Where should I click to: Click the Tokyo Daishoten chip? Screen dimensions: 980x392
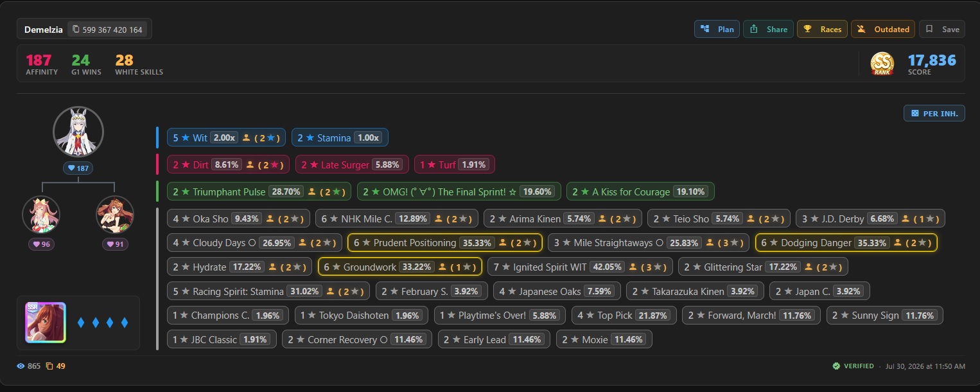(x=361, y=315)
